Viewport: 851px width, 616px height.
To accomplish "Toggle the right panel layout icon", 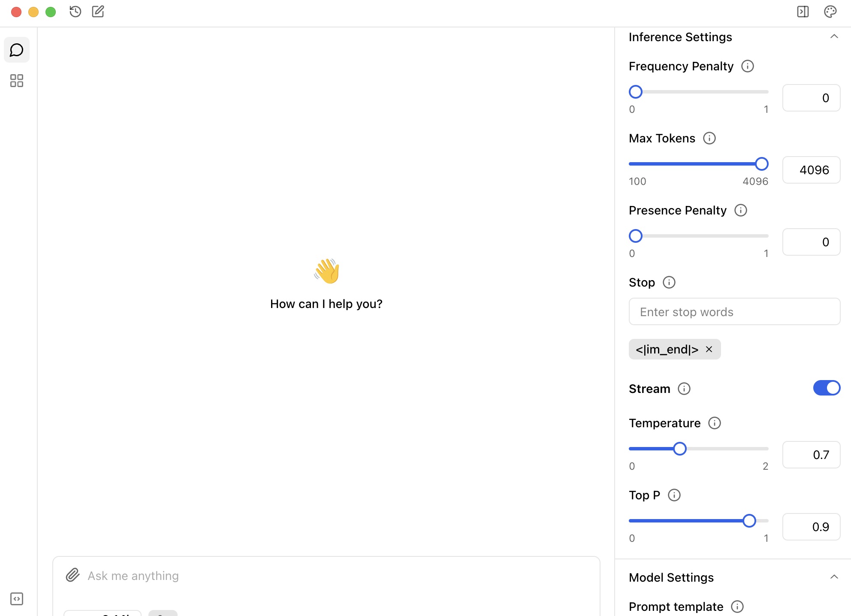I will (x=803, y=12).
